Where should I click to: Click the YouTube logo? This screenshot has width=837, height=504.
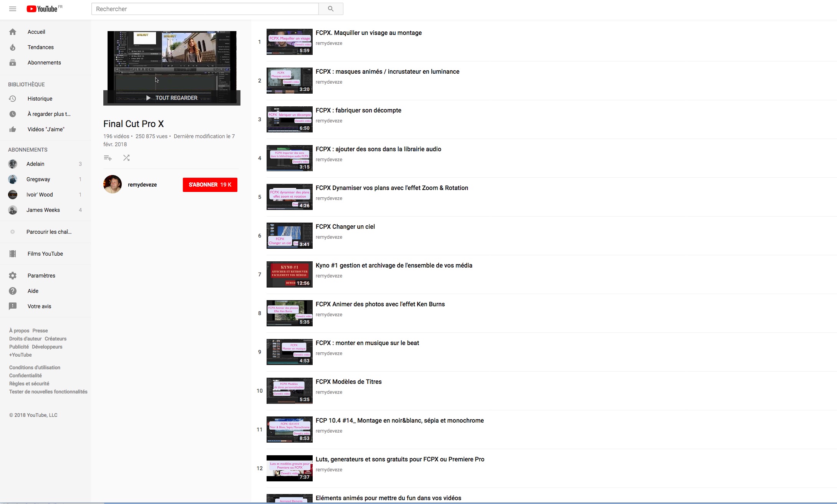(41, 8)
